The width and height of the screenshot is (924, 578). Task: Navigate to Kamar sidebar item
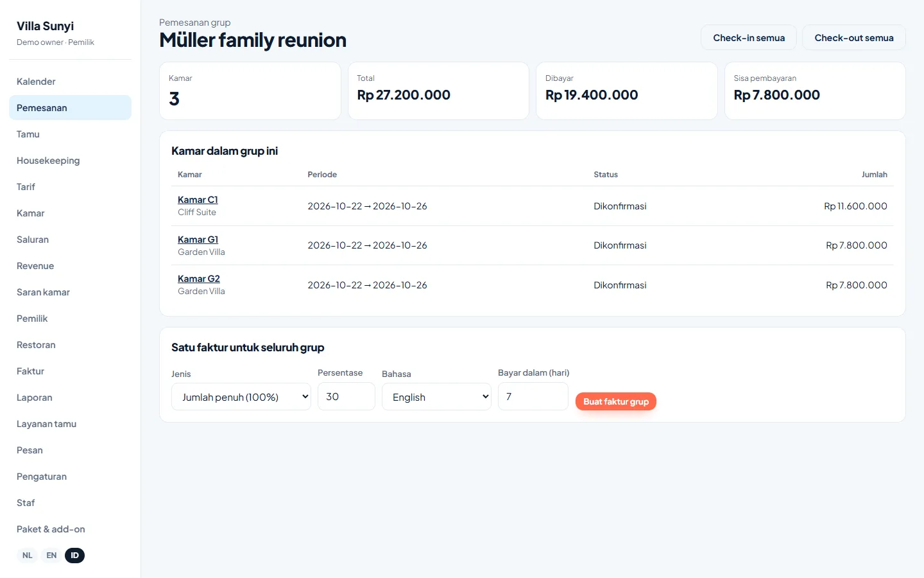(x=70, y=213)
